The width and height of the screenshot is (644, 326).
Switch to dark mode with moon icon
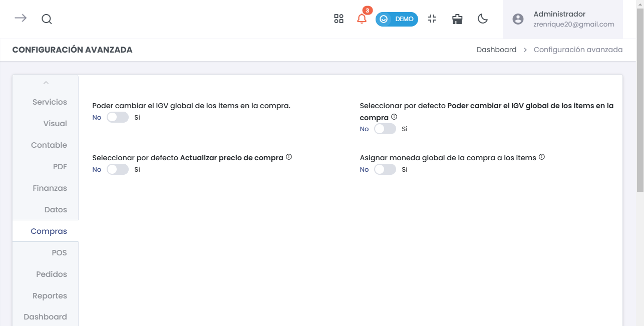point(482,19)
